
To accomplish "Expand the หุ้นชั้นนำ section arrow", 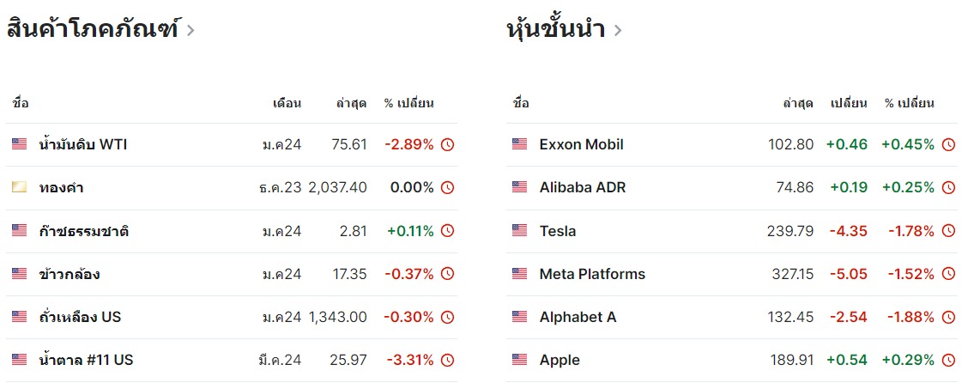I will click(618, 30).
